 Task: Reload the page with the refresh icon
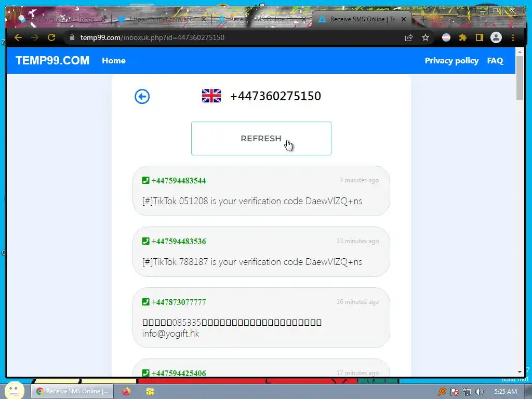(x=51, y=37)
